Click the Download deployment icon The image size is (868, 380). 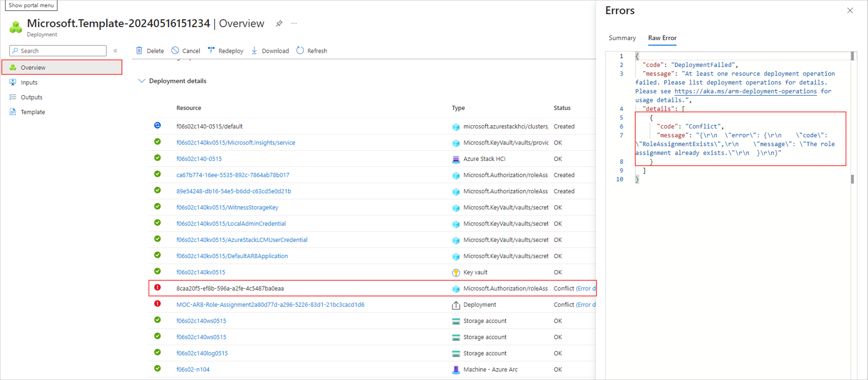(255, 50)
